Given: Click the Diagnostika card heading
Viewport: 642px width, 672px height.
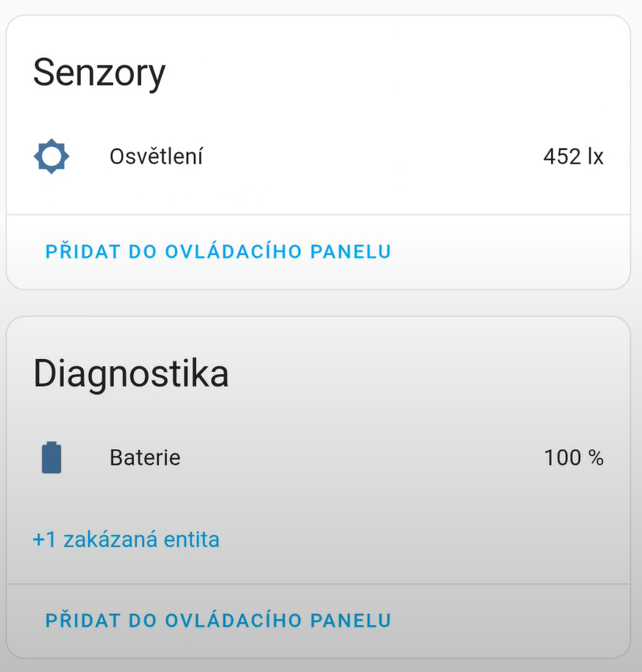Looking at the screenshot, I should (x=131, y=374).
